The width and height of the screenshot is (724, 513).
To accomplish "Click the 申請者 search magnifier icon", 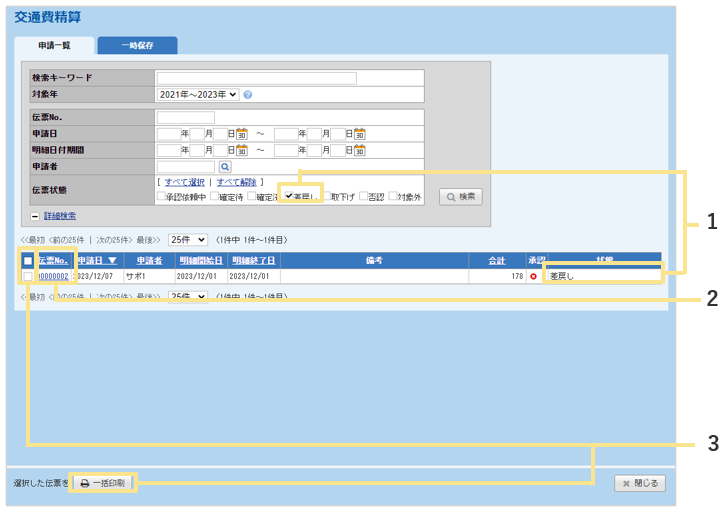I will 225,167.
